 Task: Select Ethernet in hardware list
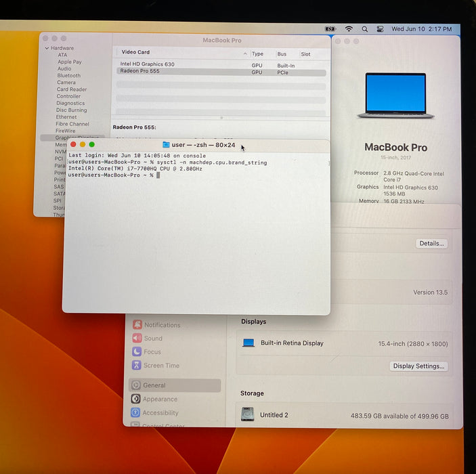click(x=66, y=117)
